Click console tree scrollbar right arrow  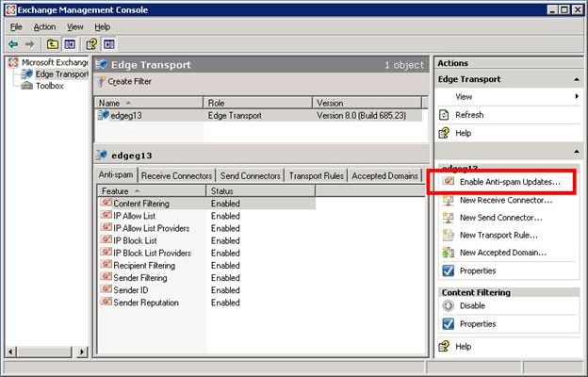pyautogui.click(x=82, y=352)
